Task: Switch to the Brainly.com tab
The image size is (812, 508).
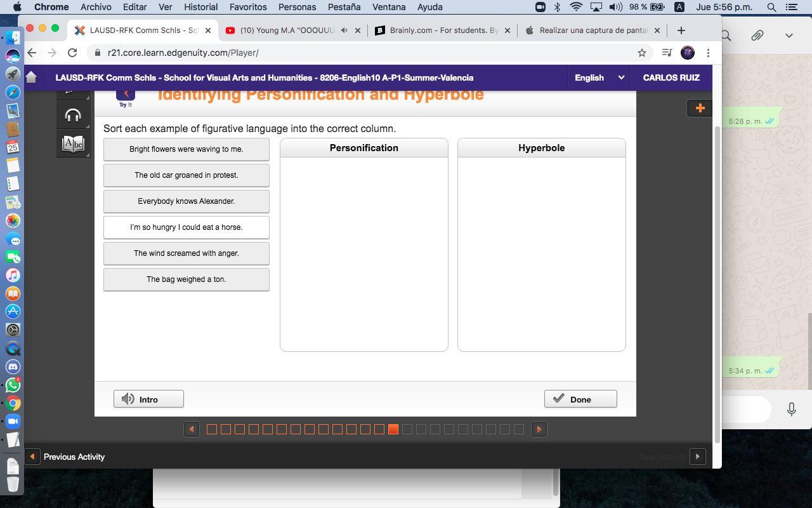Action: click(443, 30)
